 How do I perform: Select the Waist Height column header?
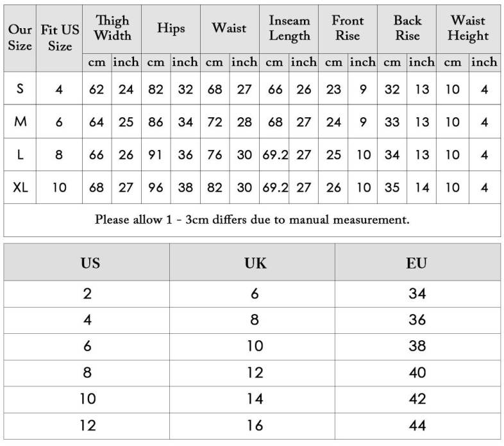[468, 29]
